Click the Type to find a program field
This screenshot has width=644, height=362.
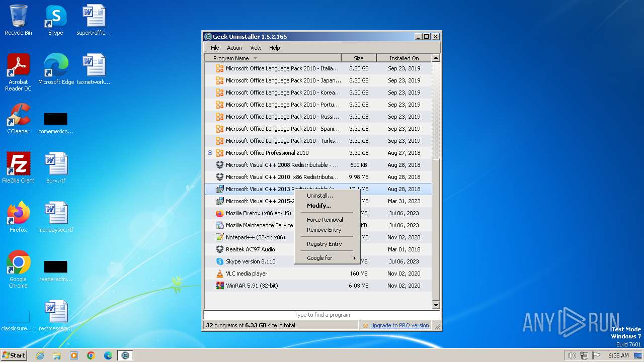coord(322,315)
